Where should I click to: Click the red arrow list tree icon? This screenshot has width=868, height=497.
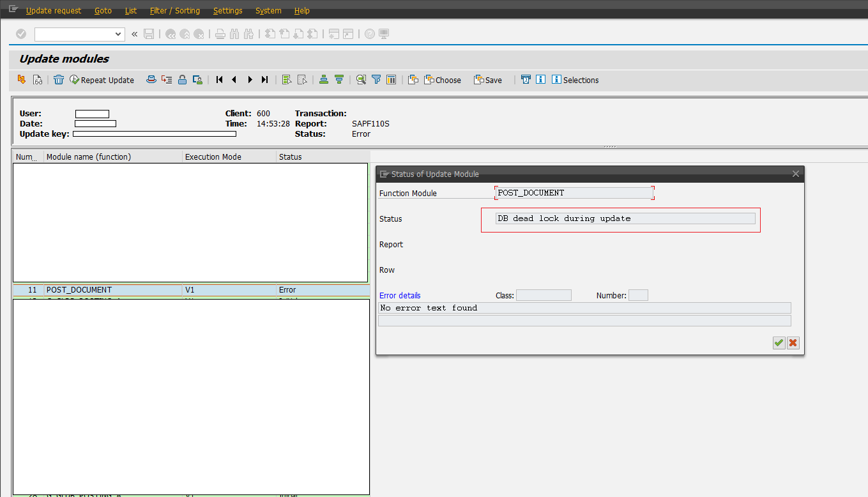coord(167,80)
